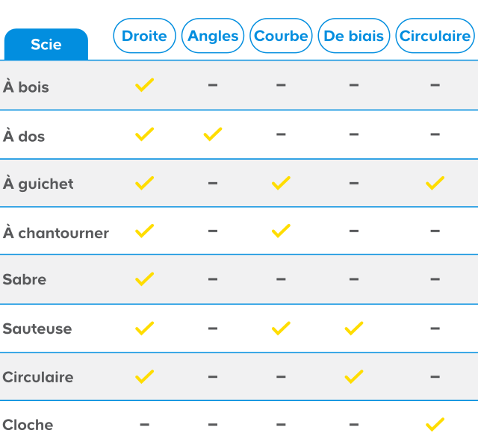Click the Cloche Droite dash

click(144, 425)
